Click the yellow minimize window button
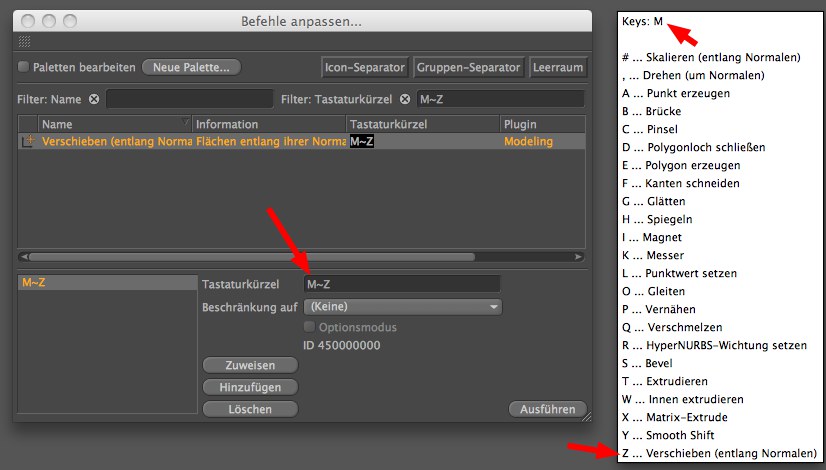This screenshot has width=826, height=470. click(x=49, y=21)
